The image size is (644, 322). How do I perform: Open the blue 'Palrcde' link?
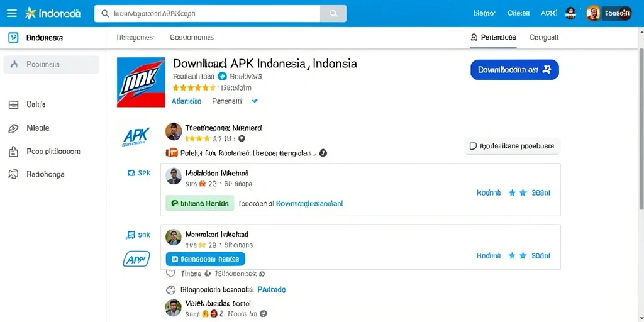(x=272, y=289)
